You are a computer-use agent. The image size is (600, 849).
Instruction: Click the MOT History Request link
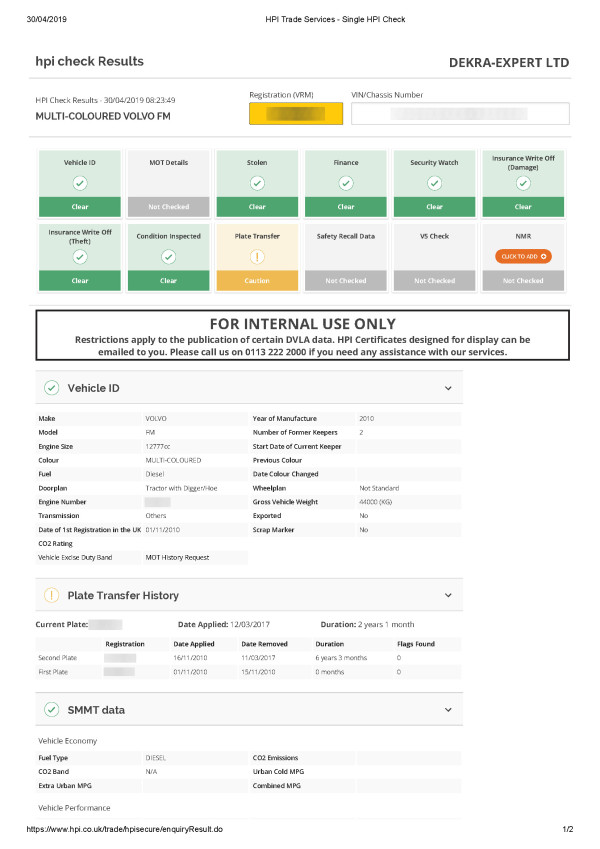pyautogui.click(x=178, y=557)
